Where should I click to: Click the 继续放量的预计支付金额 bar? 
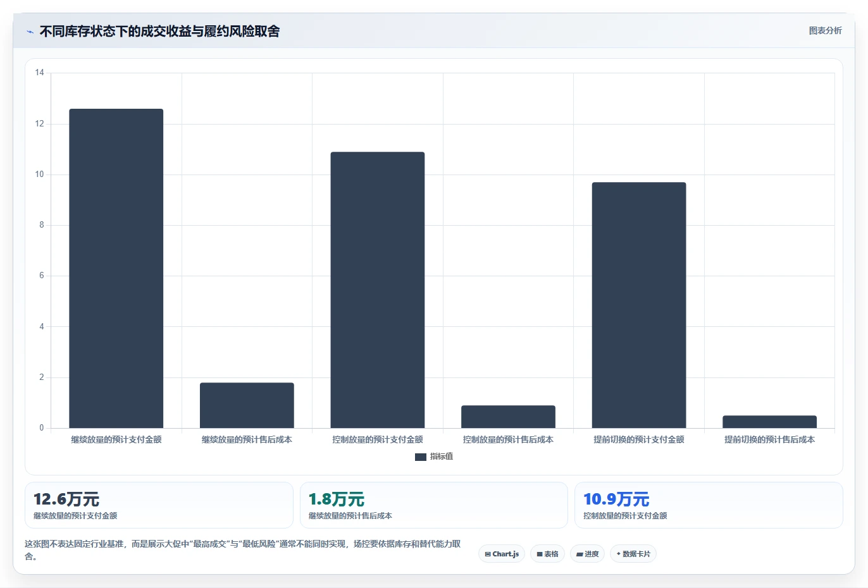coord(116,269)
